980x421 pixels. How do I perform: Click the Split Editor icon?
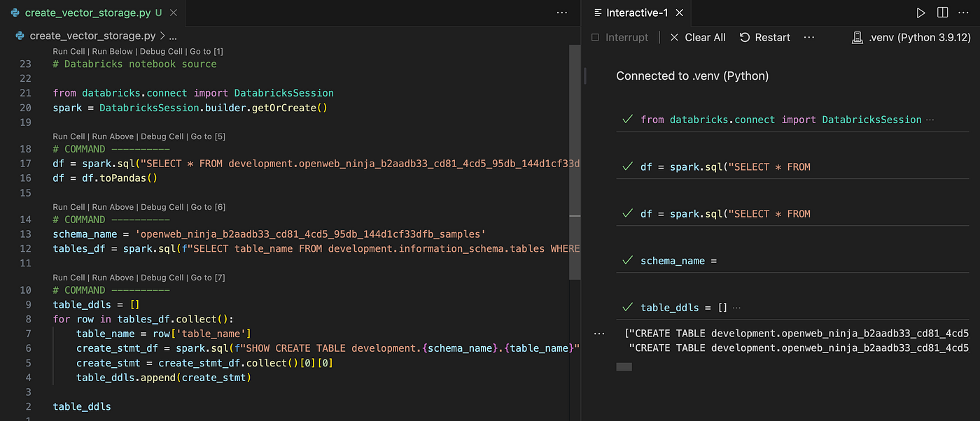click(x=942, y=13)
